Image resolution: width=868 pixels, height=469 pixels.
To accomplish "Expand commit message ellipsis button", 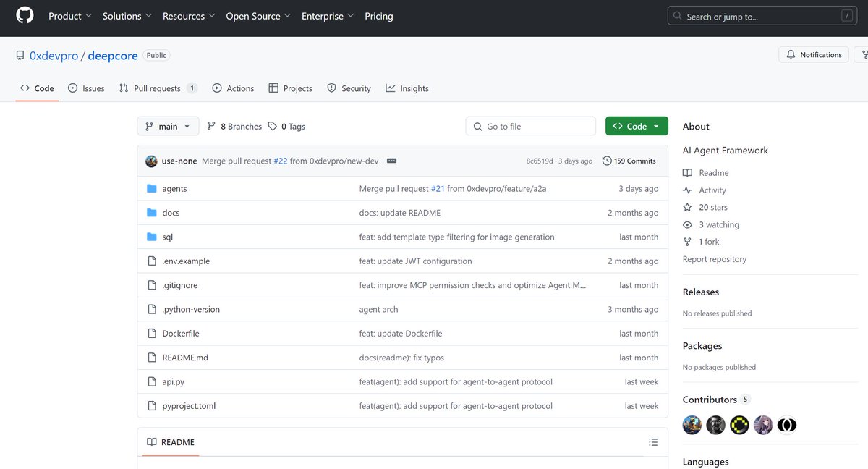I will point(392,161).
